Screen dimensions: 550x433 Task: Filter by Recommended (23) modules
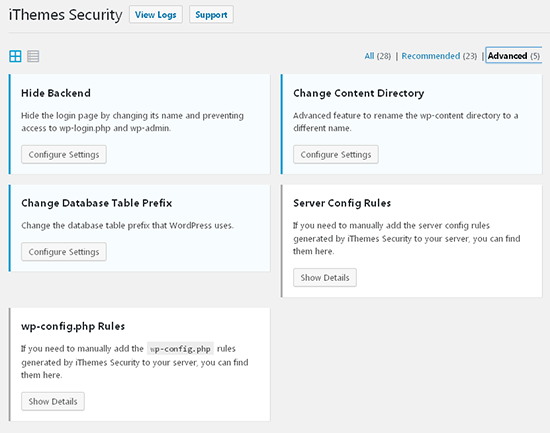(x=439, y=56)
